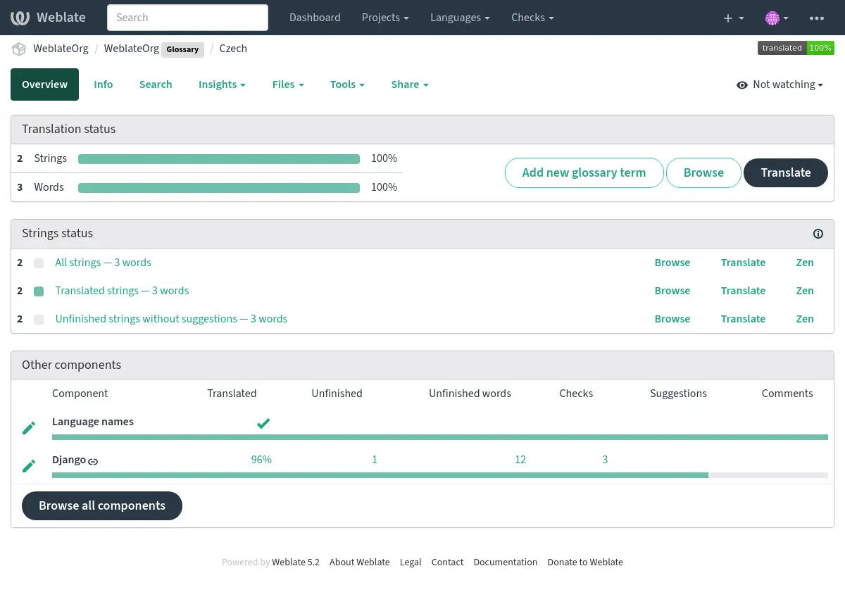Click the Django component progress bar

tap(440, 475)
